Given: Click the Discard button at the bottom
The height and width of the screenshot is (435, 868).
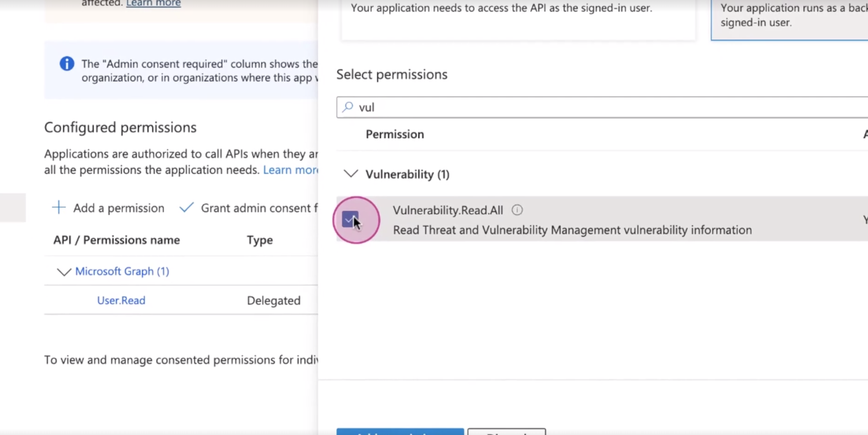Looking at the screenshot, I should pos(507,432).
